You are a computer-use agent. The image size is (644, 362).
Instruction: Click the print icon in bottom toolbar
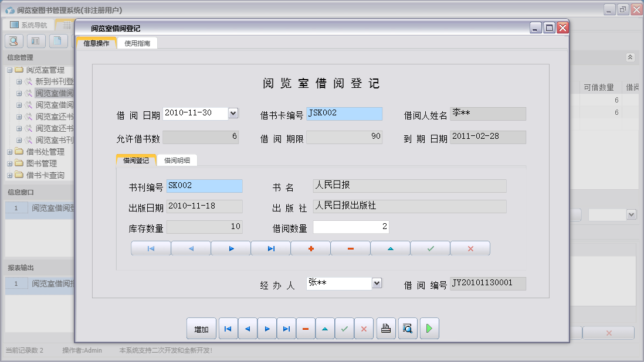386,329
